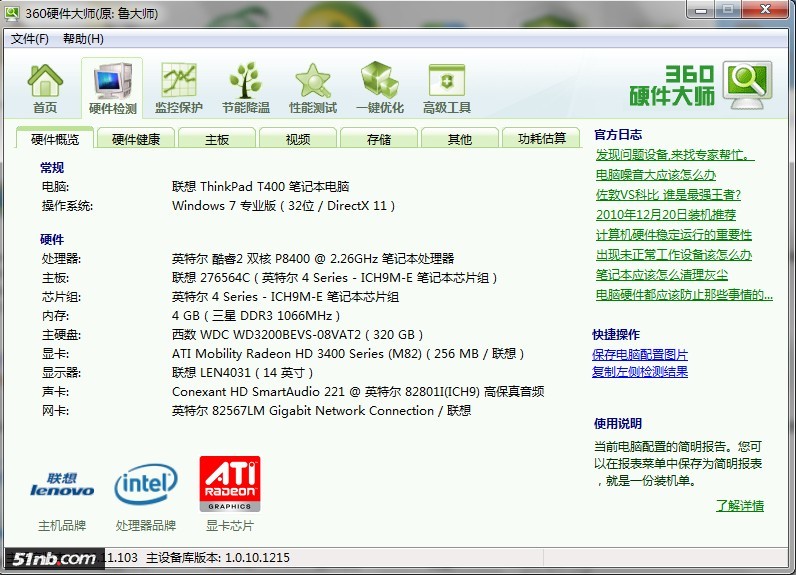
Task: Click the 复制左侧检测结果 link
Action: coord(640,372)
